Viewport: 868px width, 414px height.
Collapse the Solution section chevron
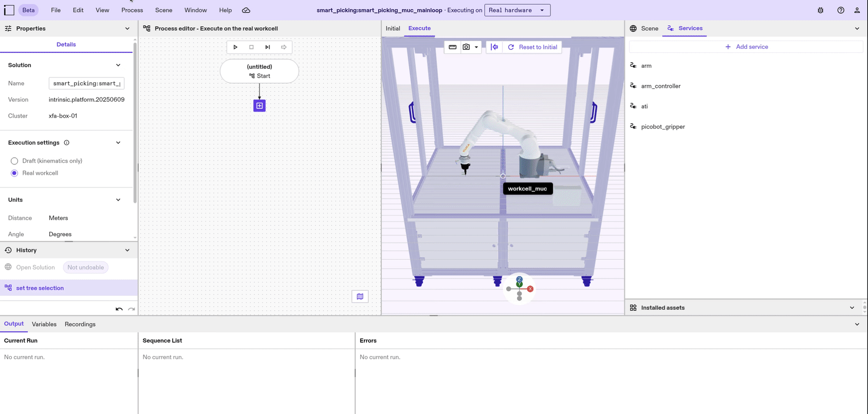point(118,65)
